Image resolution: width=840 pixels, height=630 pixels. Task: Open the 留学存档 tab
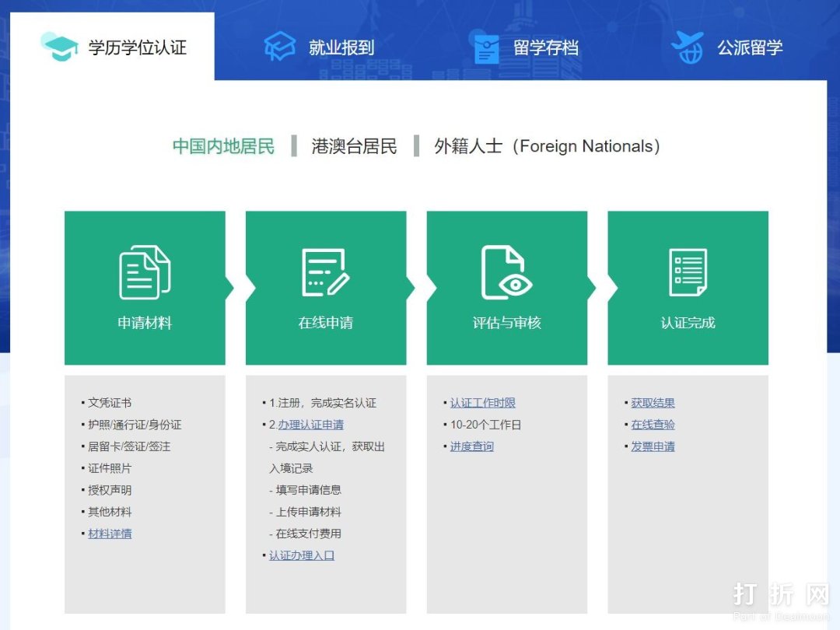pyautogui.click(x=545, y=47)
